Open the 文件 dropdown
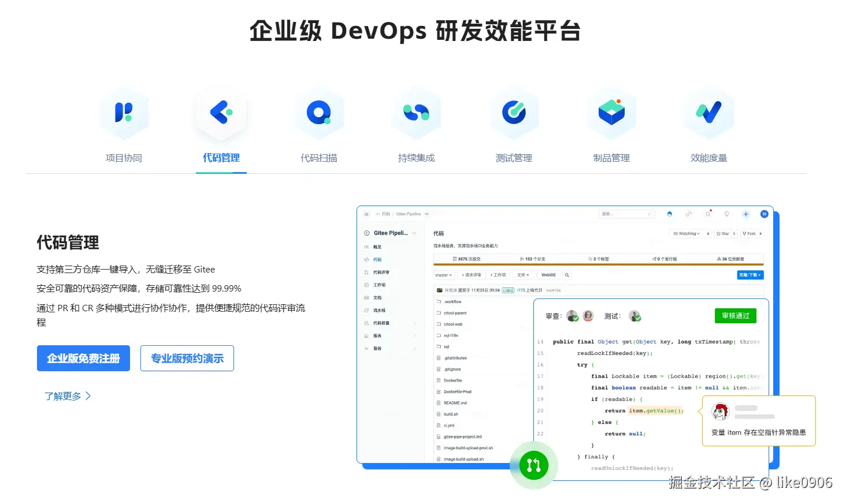Viewport: 846px width, 504px height. tap(523, 275)
